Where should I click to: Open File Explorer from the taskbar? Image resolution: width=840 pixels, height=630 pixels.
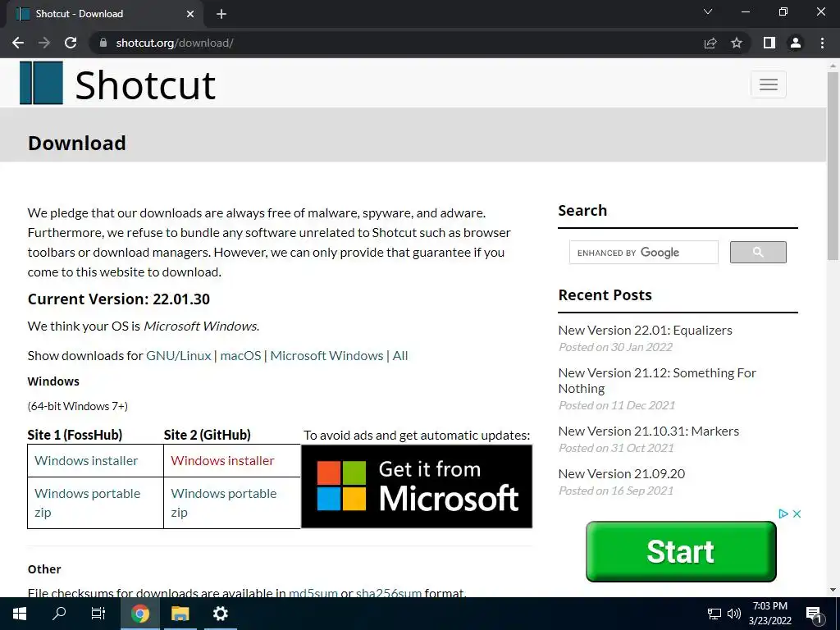(180, 614)
